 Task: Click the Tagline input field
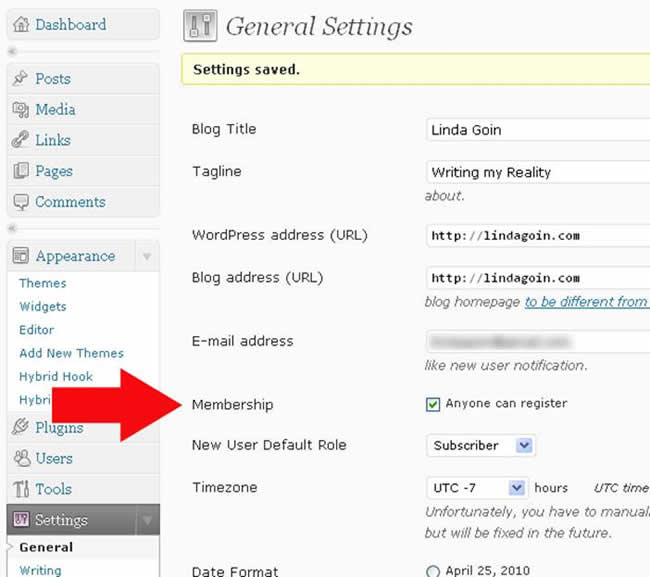point(538,172)
